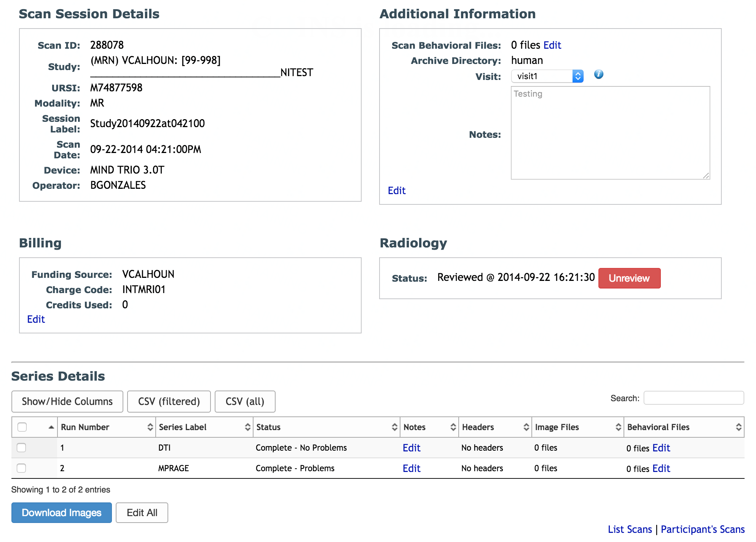Image resolution: width=756 pixels, height=542 pixels.
Task: Sort by Image Files column arrows
Action: [x=618, y=427]
